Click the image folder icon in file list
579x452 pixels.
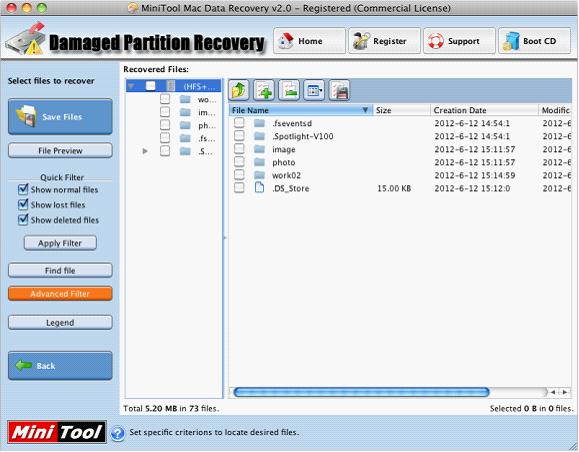pyautogui.click(x=260, y=149)
